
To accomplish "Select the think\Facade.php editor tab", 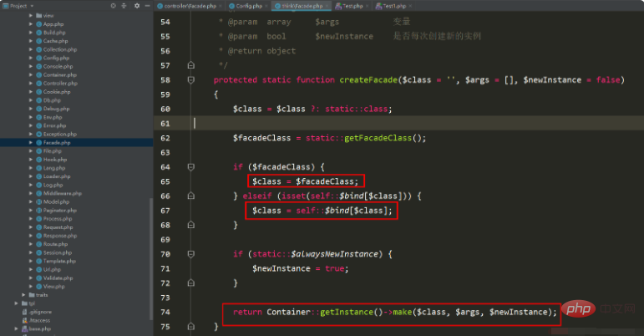I will click(x=302, y=6).
